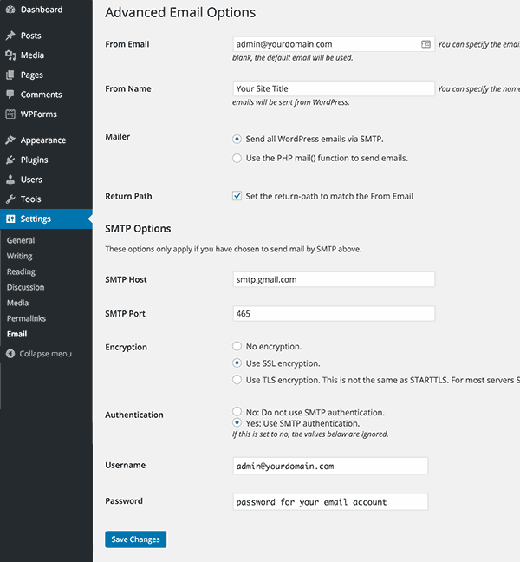
Task: Click the From Email input field
Action: tap(334, 44)
